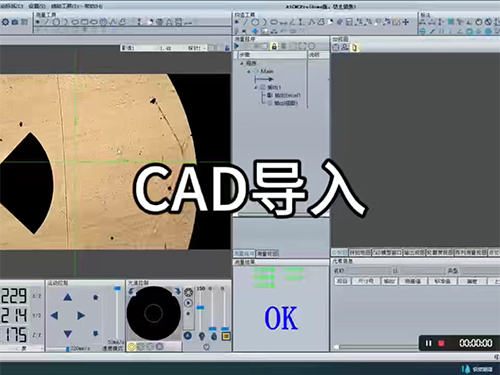Select the concentric circle tool in measurement tools

point(103,22)
